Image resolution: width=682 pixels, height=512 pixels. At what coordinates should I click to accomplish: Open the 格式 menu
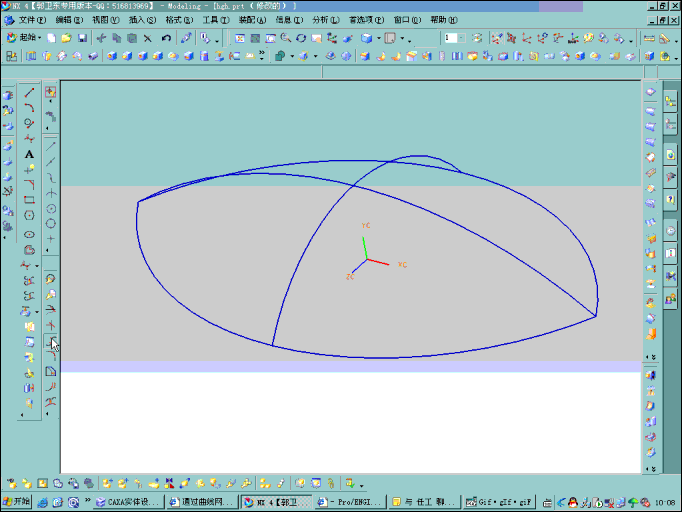pos(179,20)
